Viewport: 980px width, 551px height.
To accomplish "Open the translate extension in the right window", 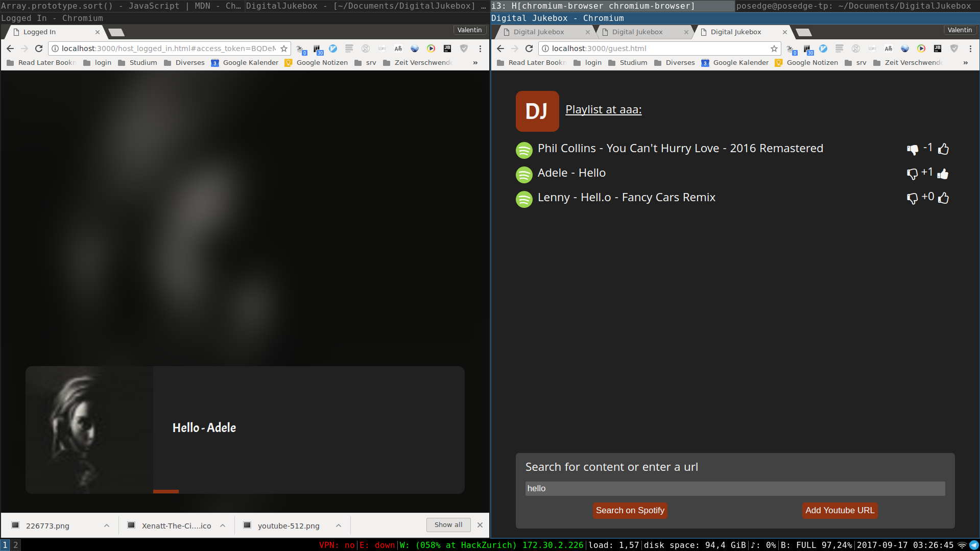I will [x=889, y=49].
